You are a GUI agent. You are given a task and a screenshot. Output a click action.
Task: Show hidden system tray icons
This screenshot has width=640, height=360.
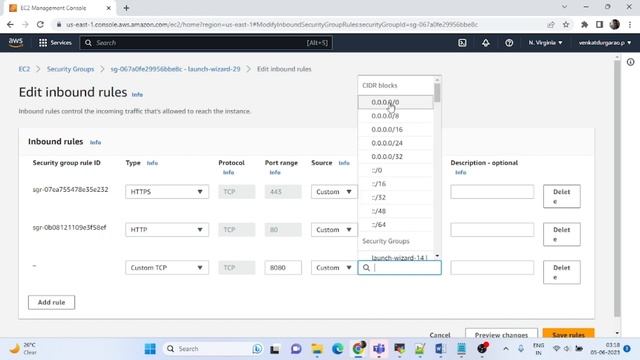[x=506, y=349]
